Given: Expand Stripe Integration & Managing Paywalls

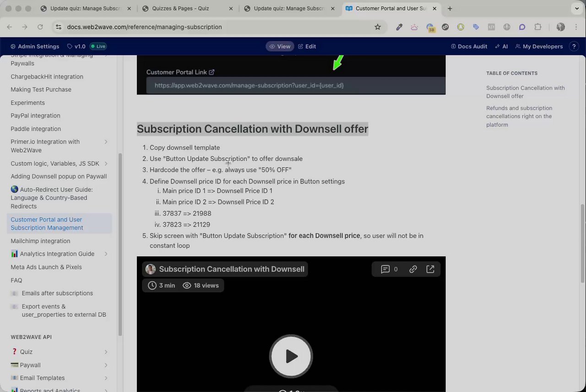Looking at the screenshot, I should click(x=106, y=55).
